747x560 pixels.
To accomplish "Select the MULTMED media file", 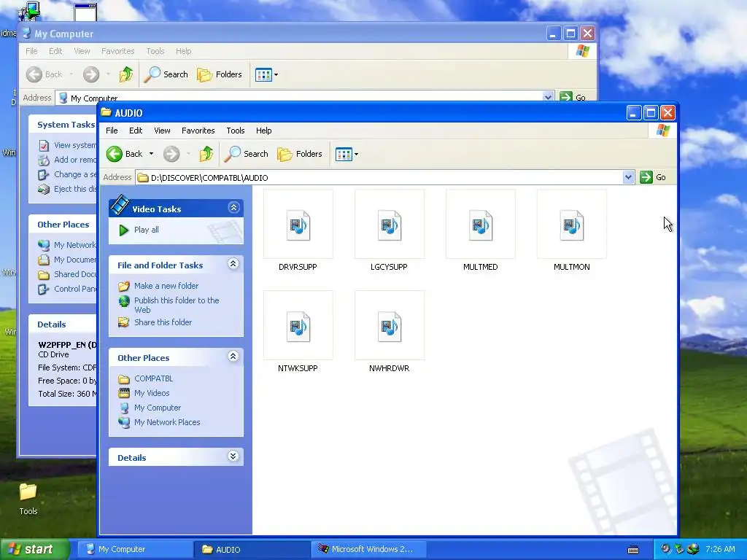I will (x=480, y=230).
